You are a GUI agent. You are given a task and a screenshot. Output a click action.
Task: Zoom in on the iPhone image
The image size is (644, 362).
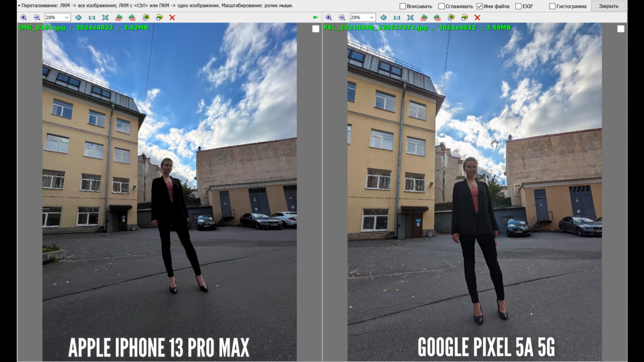click(23, 17)
